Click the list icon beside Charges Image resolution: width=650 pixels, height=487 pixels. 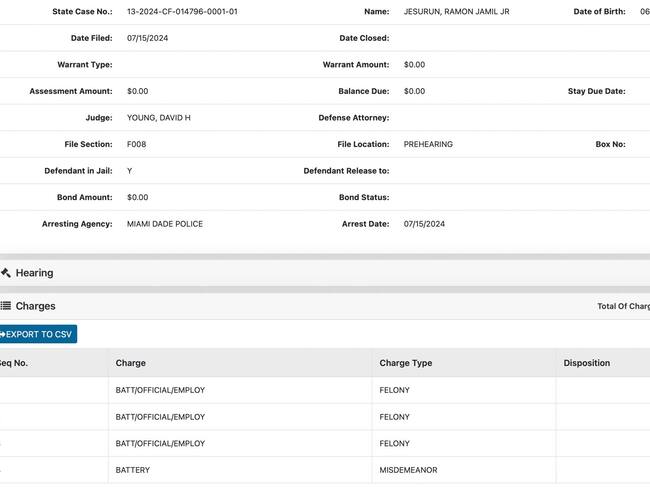click(6, 306)
